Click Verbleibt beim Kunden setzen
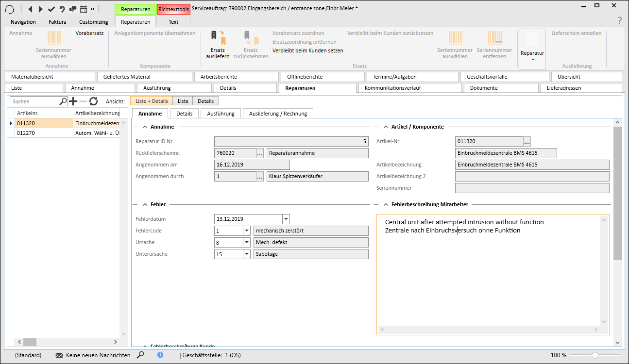 point(307,50)
